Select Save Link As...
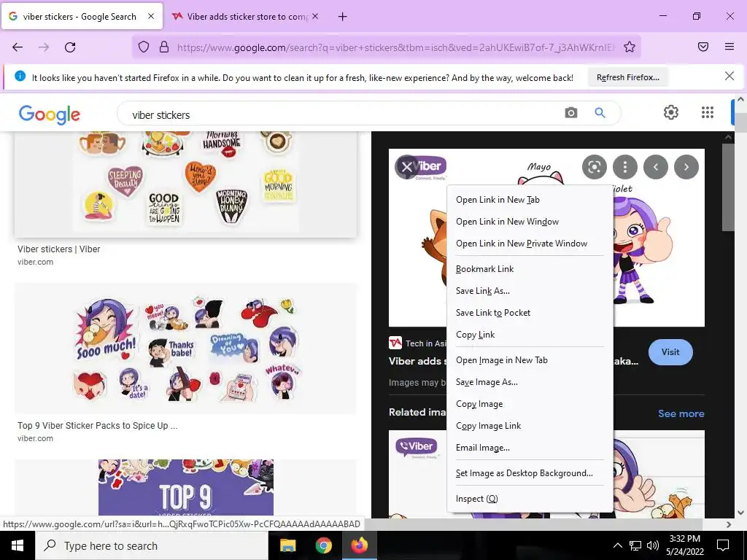The image size is (747, 560). click(530, 291)
